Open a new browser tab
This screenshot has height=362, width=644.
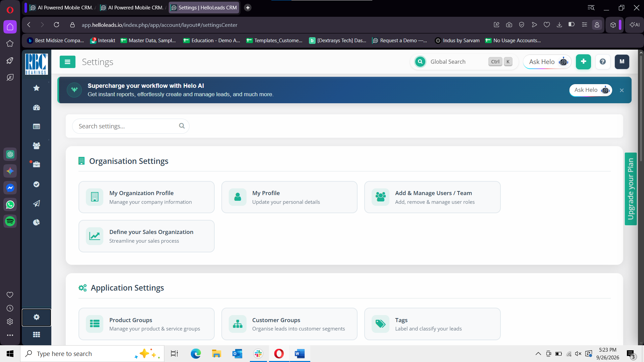(x=248, y=7)
